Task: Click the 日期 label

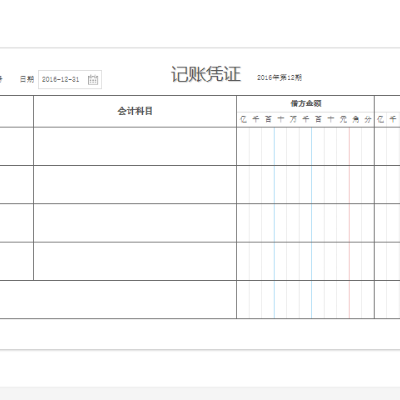Action: pyautogui.click(x=27, y=79)
